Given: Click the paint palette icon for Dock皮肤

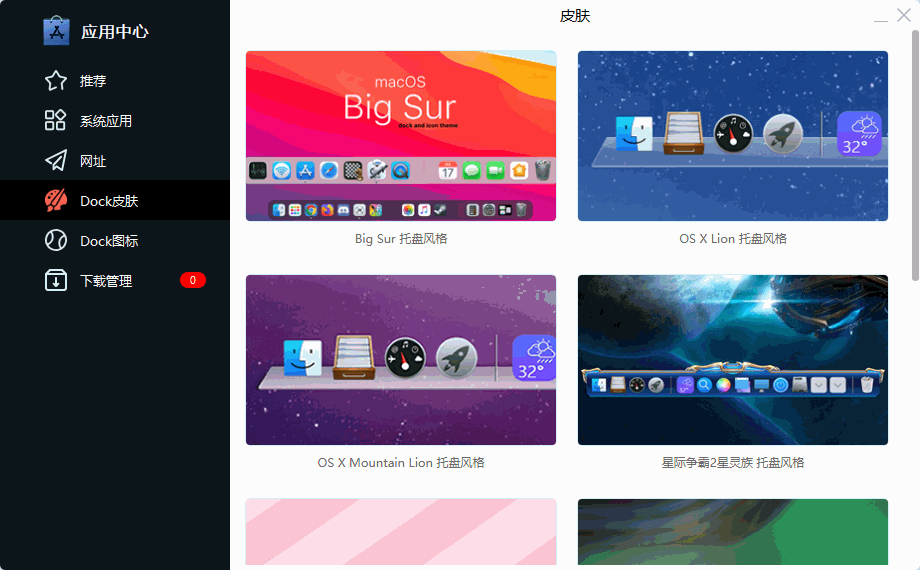Looking at the screenshot, I should [x=56, y=200].
